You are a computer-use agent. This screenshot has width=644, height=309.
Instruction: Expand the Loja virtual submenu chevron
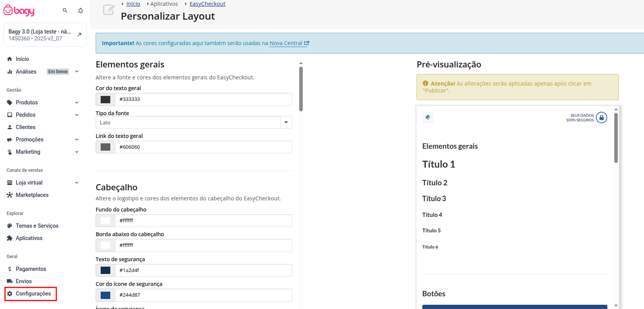tap(77, 183)
